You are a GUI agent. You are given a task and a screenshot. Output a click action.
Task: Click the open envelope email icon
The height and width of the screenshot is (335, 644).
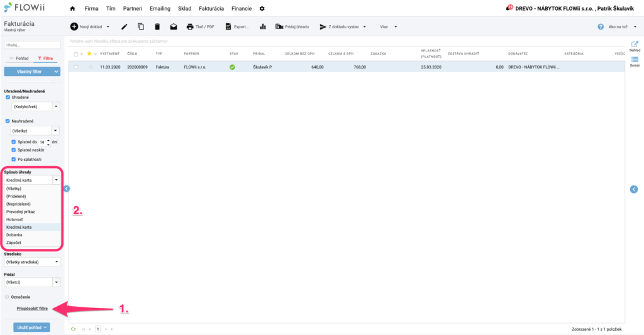(174, 26)
